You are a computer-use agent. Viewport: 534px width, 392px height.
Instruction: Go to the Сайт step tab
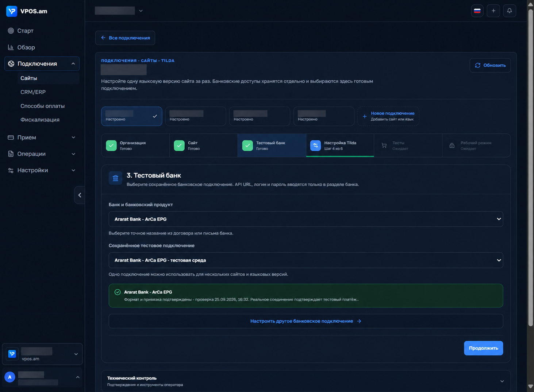pyautogui.click(x=204, y=145)
